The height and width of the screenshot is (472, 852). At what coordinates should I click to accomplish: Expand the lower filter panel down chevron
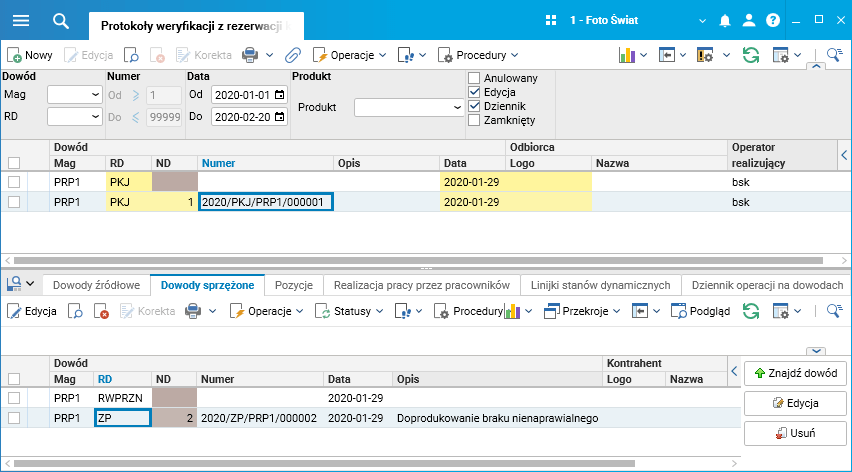point(816,351)
